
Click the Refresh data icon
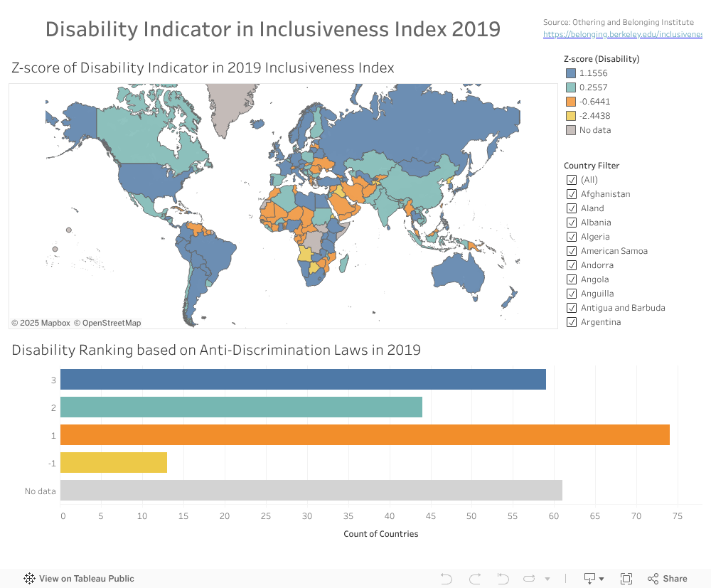[529, 578]
